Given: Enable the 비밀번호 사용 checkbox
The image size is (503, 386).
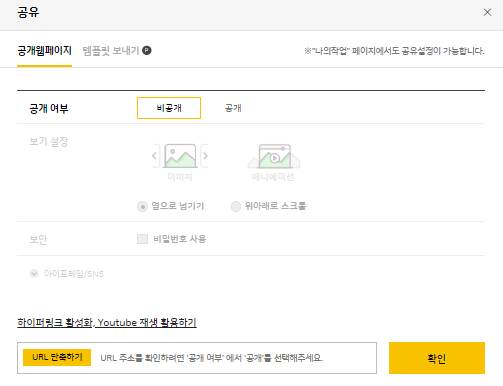Looking at the screenshot, I should (142, 239).
